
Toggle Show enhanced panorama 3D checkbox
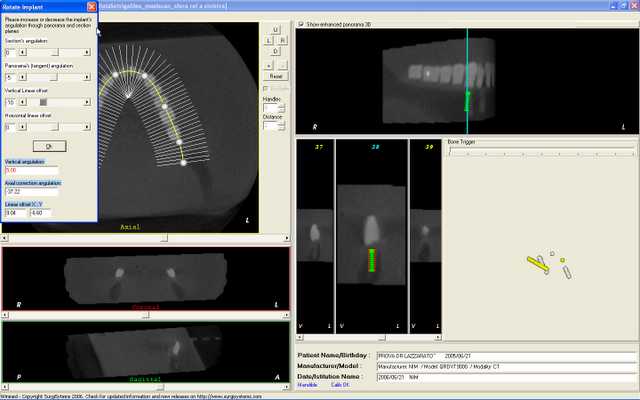click(301, 24)
